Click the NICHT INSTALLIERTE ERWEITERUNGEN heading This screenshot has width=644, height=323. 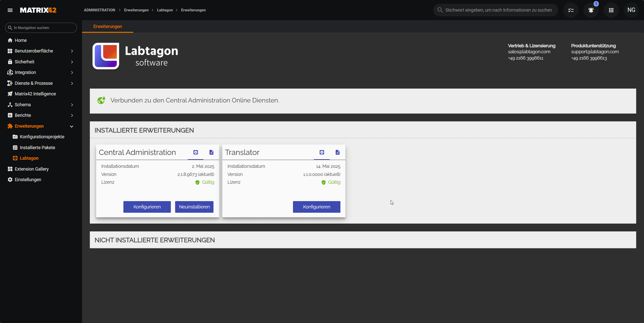coord(155,240)
